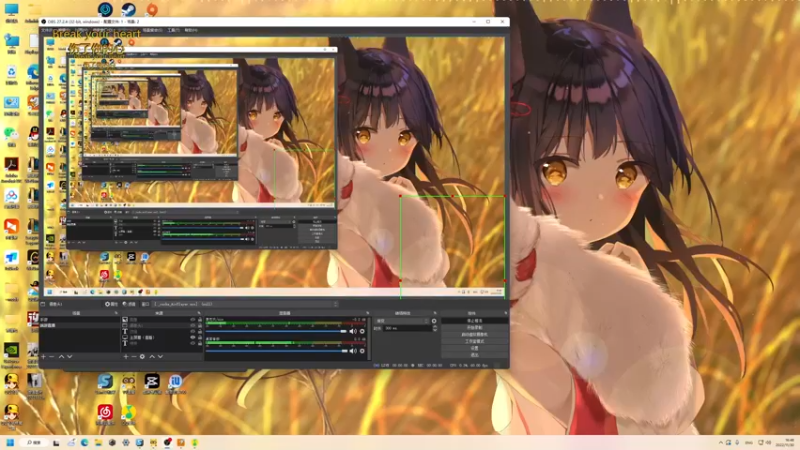Move selected scene down in Scenes panel

coord(69,357)
